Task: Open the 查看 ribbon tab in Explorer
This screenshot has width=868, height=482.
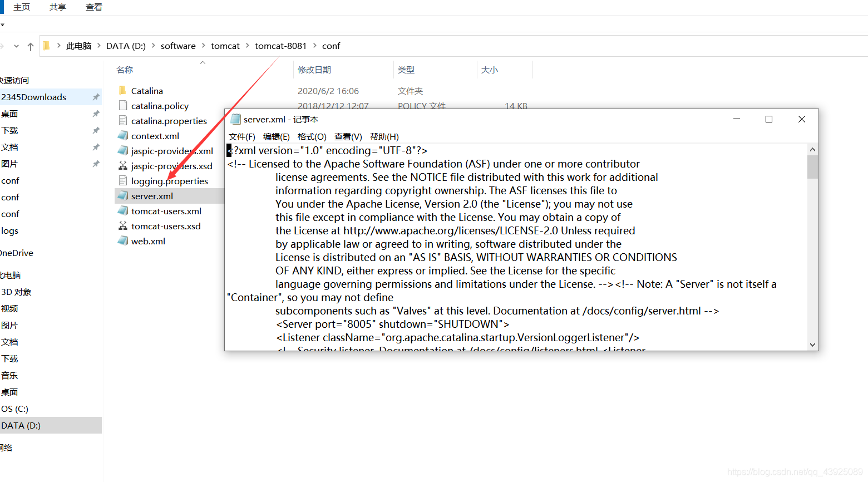Action: pos(94,7)
